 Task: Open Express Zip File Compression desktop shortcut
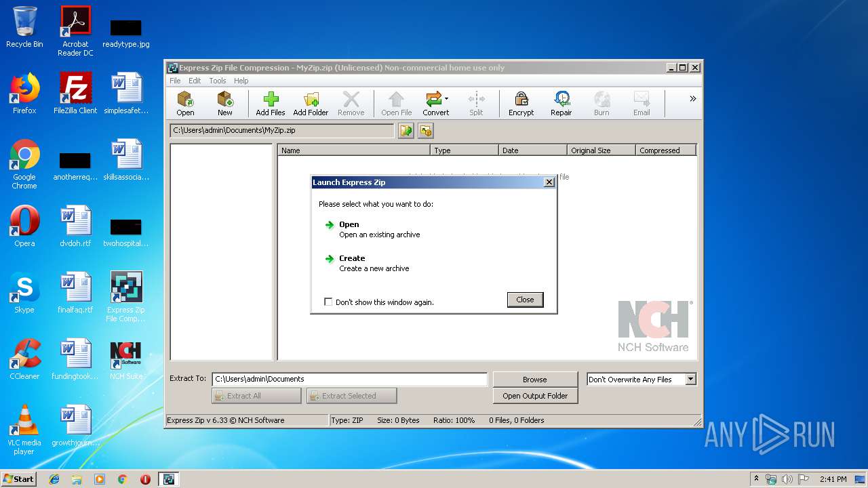click(x=126, y=297)
